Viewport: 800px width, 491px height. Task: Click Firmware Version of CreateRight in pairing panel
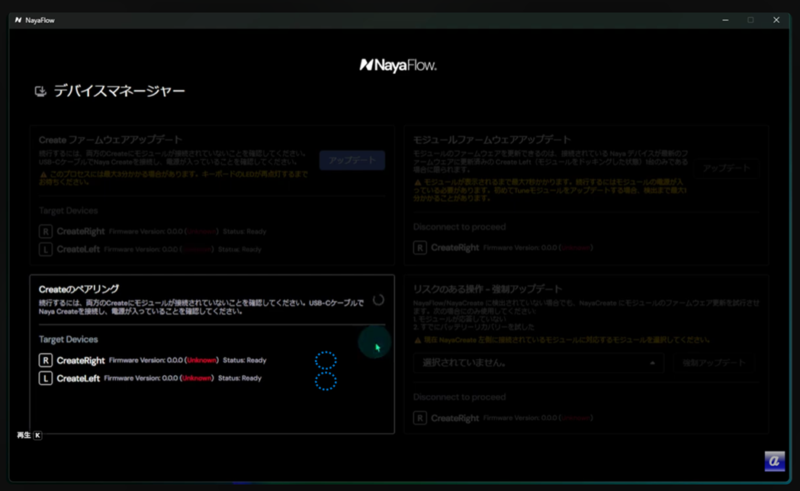point(164,360)
